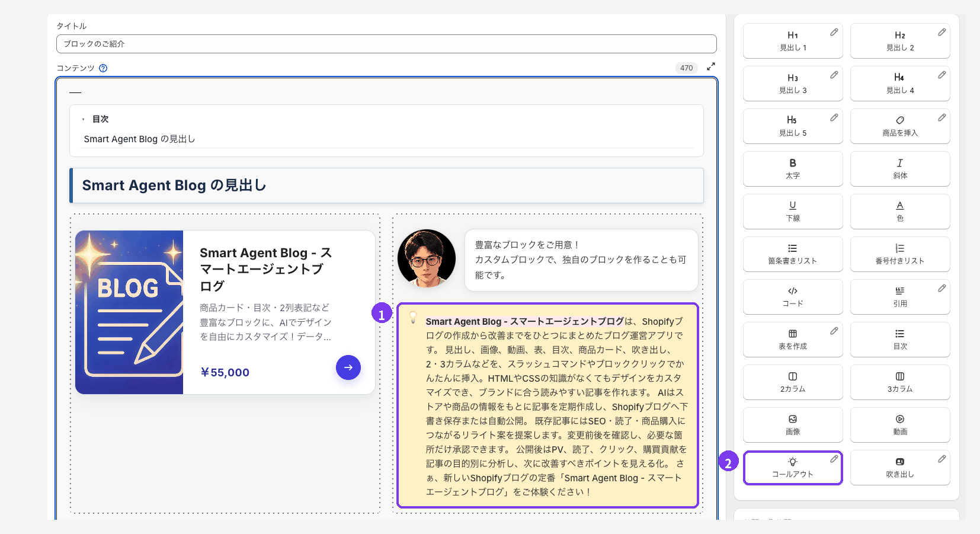Image resolution: width=980 pixels, height=534 pixels.
Task: Collapse the 目次 table of contents
Action: tap(84, 119)
